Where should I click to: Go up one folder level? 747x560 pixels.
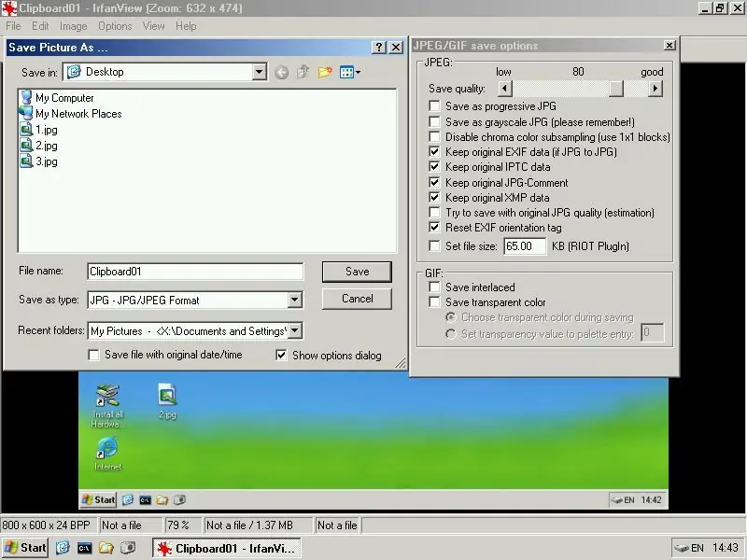tap(303, 73)
